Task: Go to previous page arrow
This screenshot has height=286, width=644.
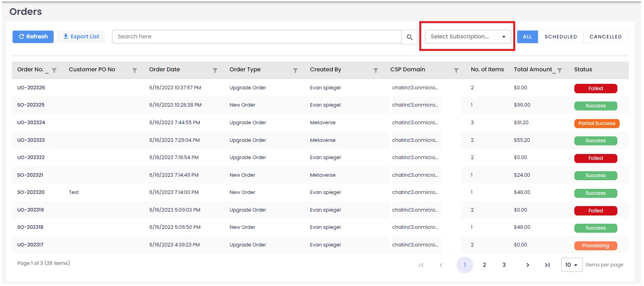Action: pyautogui.click(x=441, y=265)
